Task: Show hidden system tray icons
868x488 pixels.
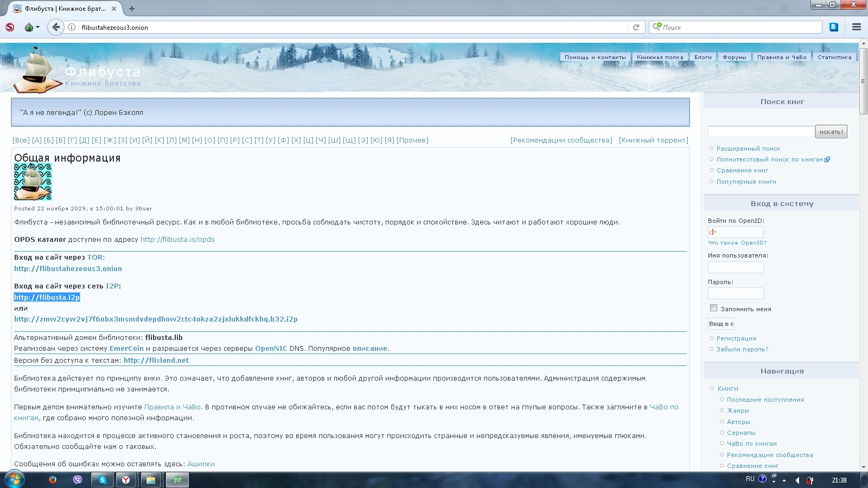Action: coord(784,480)
